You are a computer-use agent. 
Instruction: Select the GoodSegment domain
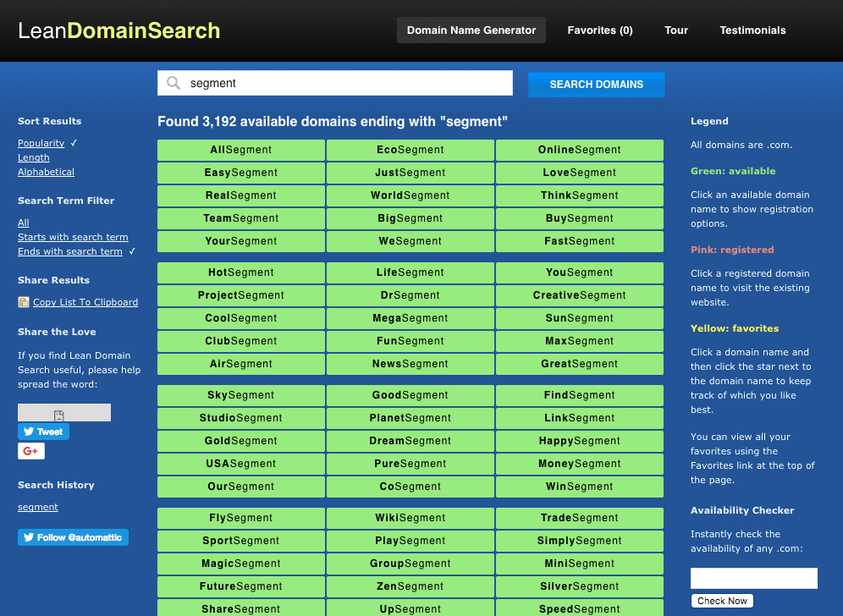410,396
